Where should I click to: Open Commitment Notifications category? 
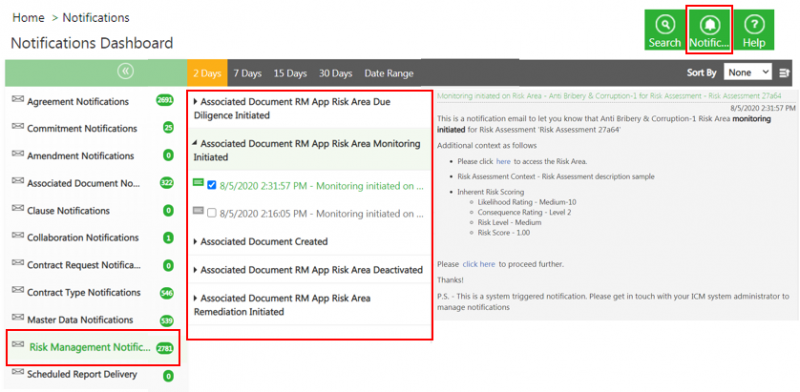[82, 129]
